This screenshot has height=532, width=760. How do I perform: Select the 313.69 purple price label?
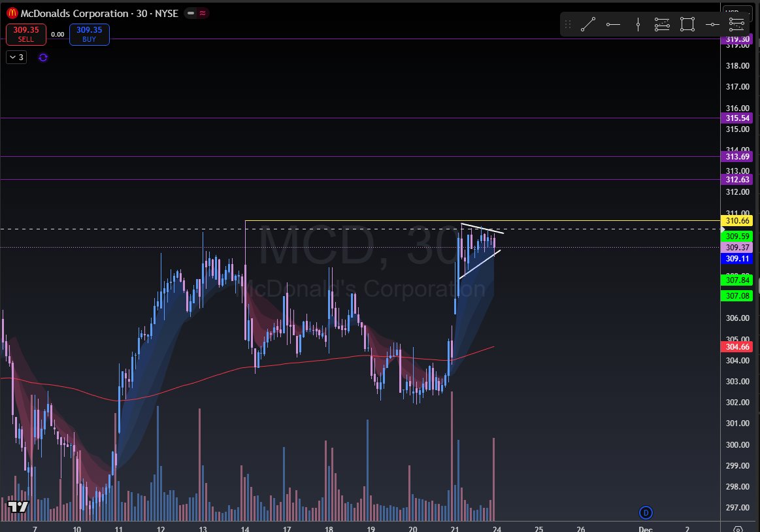click(737, 157)
